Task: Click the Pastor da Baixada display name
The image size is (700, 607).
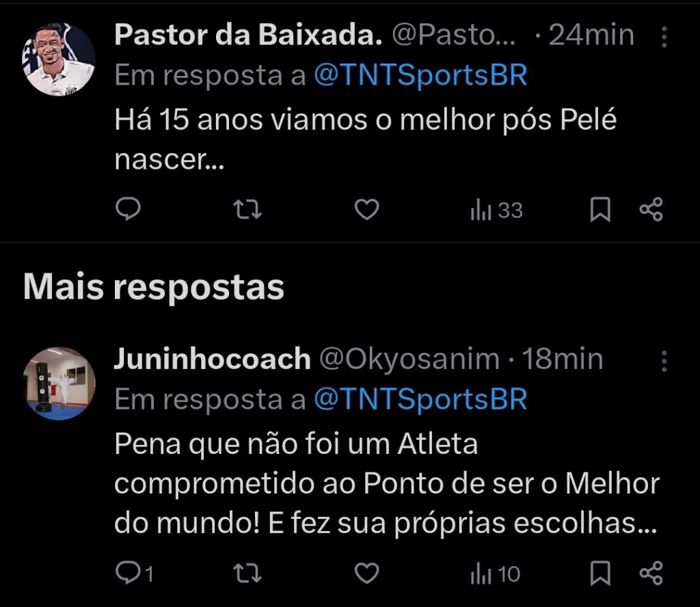Action: pos(248,36)
